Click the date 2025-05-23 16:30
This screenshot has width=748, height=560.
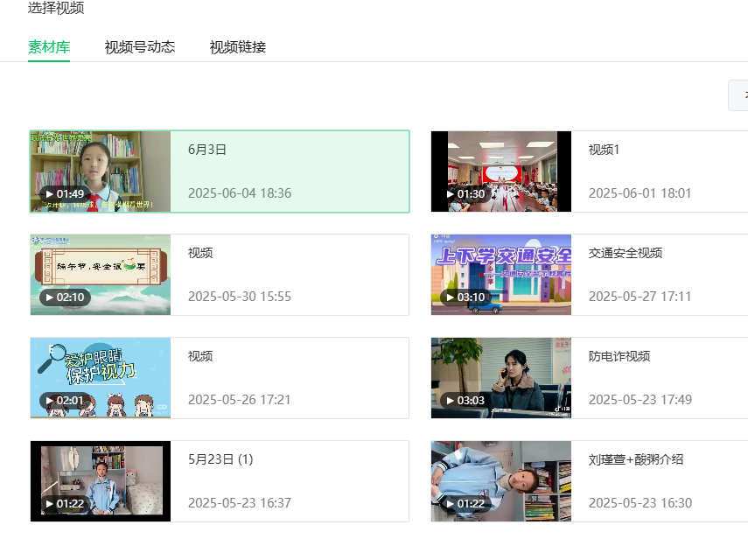[640, 503]
